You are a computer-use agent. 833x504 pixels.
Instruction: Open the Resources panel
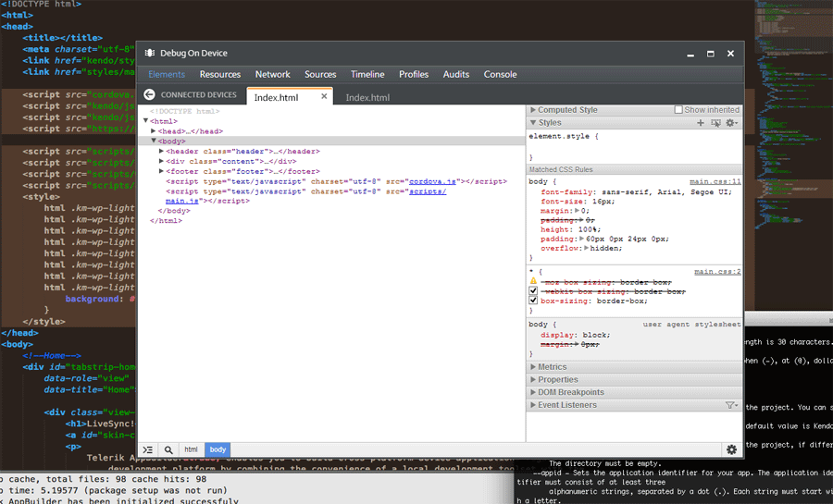click(220, 74)
